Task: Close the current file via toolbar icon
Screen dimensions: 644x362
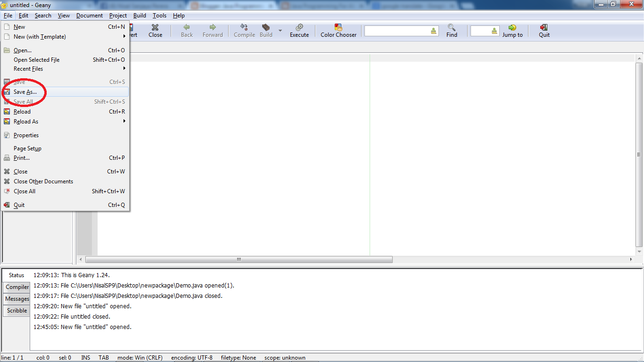Action: pyautogui.click(x=155, y=31)
